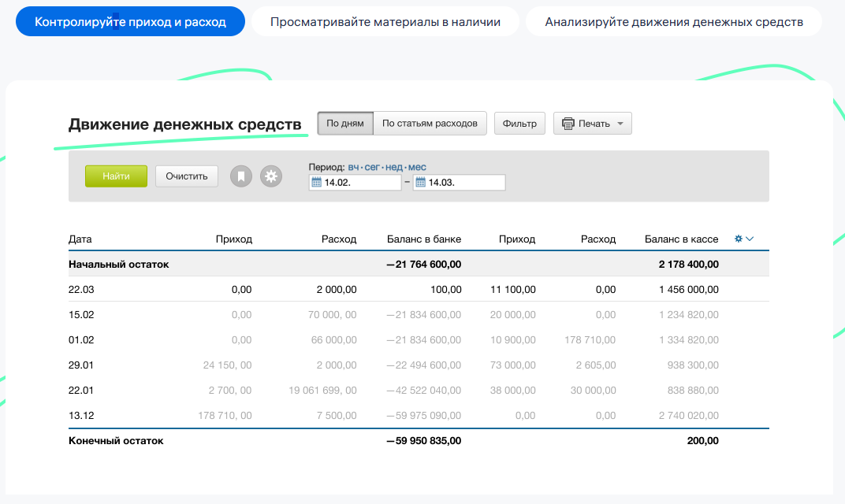Select the row dated 13.12

(x=419, y=415)
